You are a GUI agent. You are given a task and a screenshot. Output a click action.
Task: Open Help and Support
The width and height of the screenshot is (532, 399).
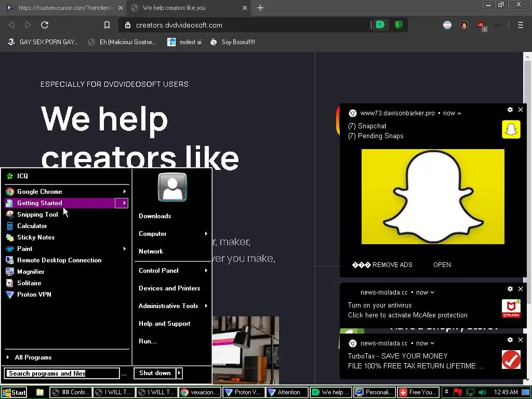click(x=165, y=323)
